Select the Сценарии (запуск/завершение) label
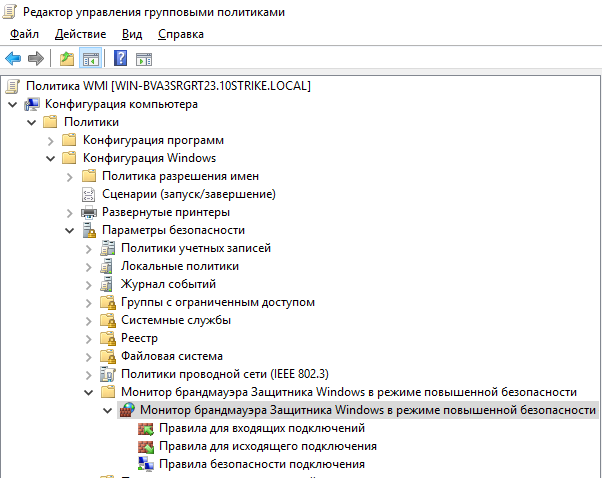 click(x=189, y=194)
